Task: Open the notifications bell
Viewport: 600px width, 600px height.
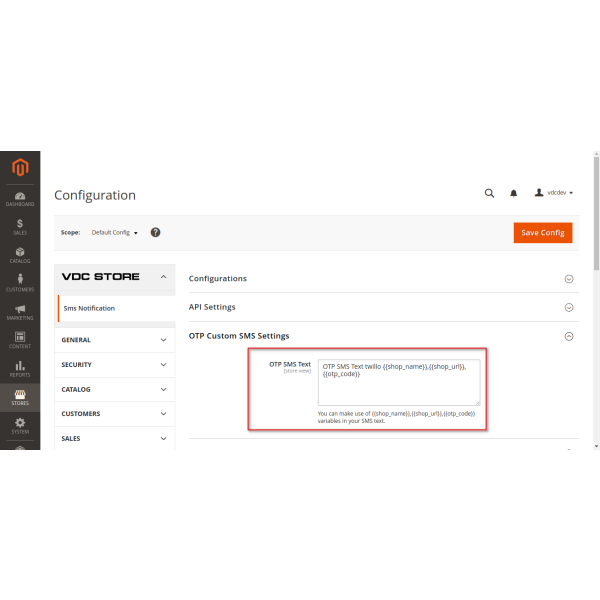Action: click(514, 193)
